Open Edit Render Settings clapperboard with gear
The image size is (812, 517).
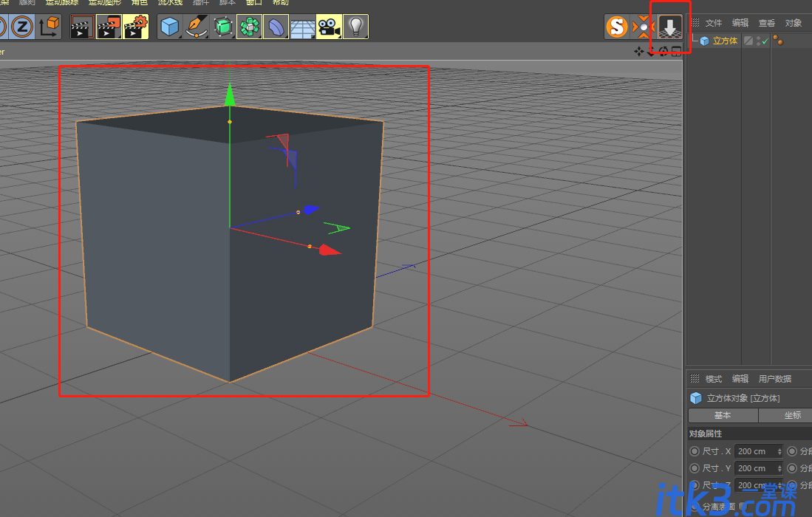point(136,27)
